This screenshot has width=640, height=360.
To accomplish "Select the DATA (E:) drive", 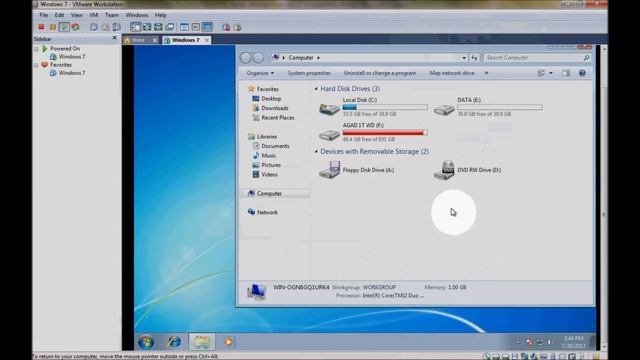I will tap(488, 107).
